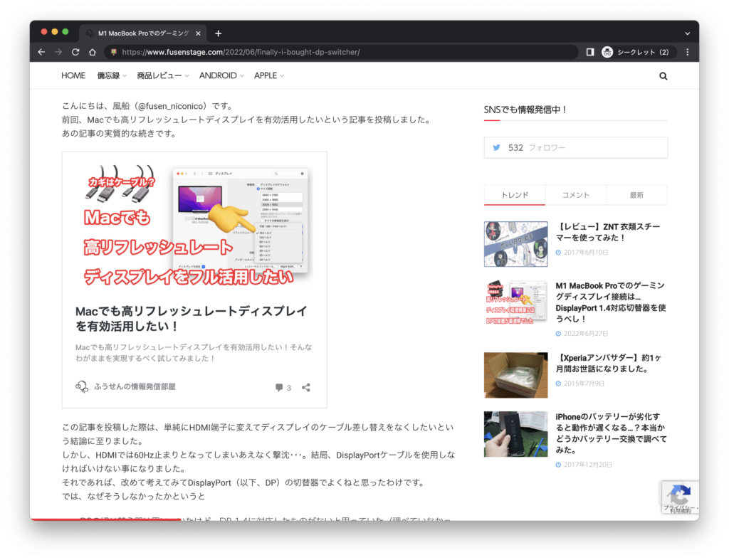This screenshot has width=729, height=560.
Task: Click the 2017年12月20日 date text
Action: [x=587, y=465]
